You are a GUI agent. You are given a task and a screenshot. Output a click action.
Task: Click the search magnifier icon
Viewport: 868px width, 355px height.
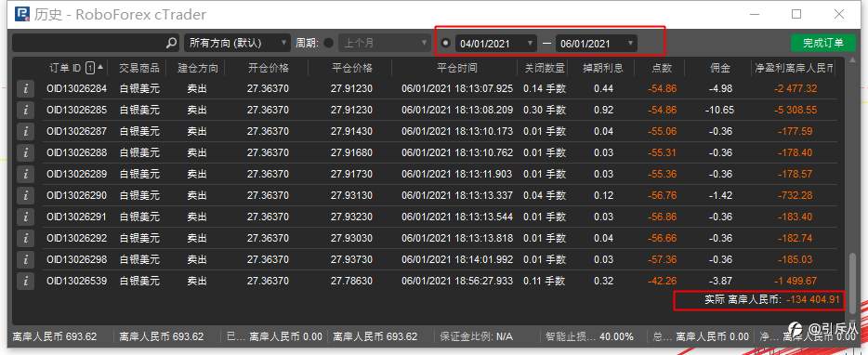[172, 43]
